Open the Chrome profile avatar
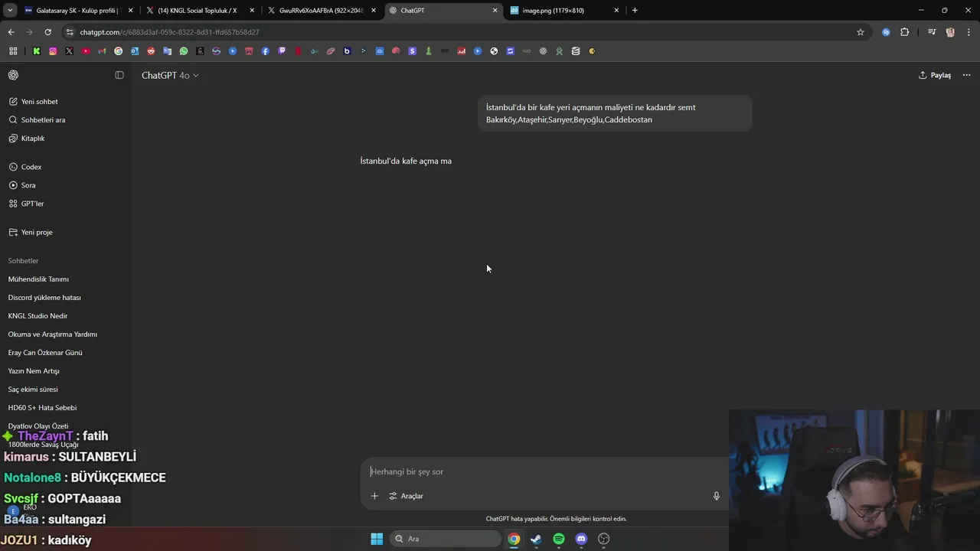Image resolution: width=980 pixels, height=551 pixels. tap(950, 32)
